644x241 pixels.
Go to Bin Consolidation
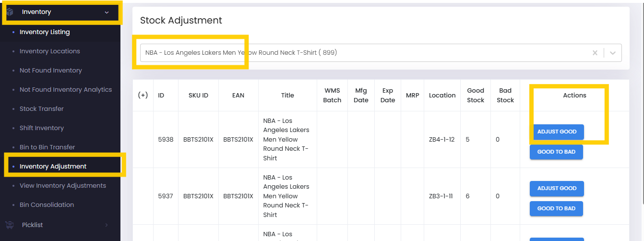(x=47, y=205)
